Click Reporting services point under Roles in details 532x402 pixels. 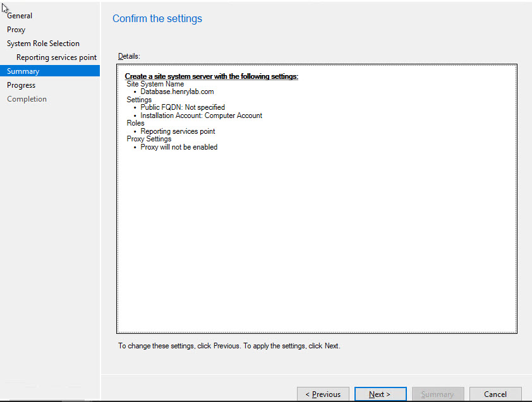coord(178,131)
